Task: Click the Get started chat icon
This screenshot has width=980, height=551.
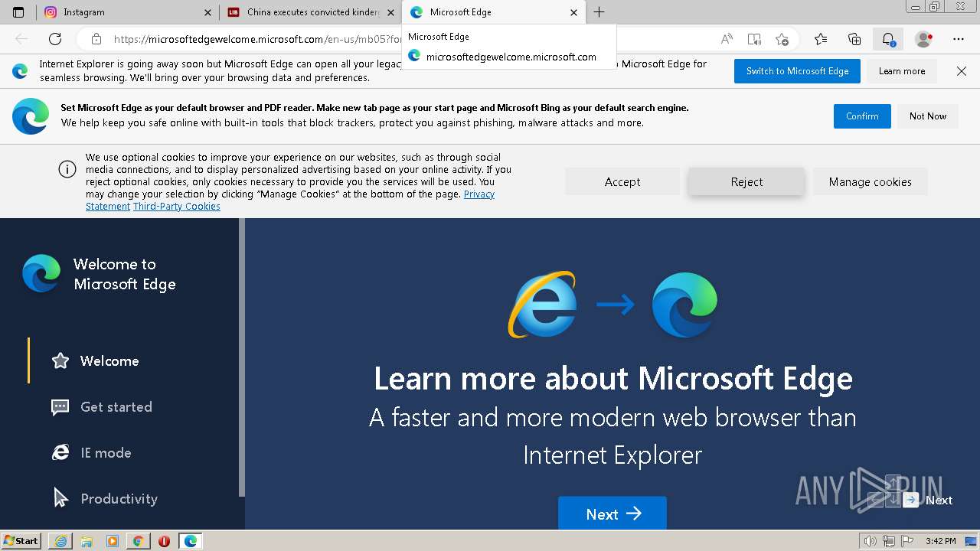Action: coord(60,407)
